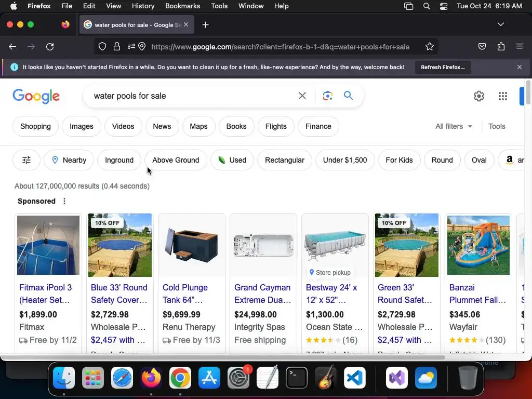Toggle the Inground filter chip

point(119,160)
